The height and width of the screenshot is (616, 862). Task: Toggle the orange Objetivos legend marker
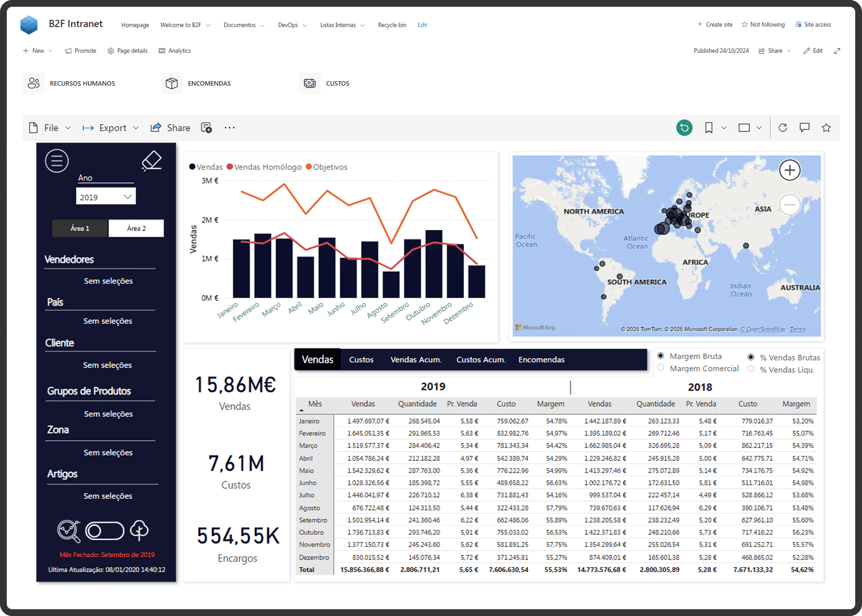click(309, 167)
